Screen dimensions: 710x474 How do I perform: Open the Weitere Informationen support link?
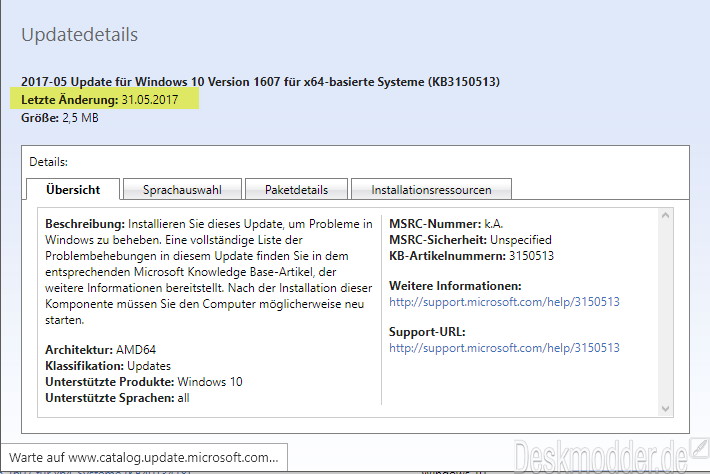[x=504, y=302]
